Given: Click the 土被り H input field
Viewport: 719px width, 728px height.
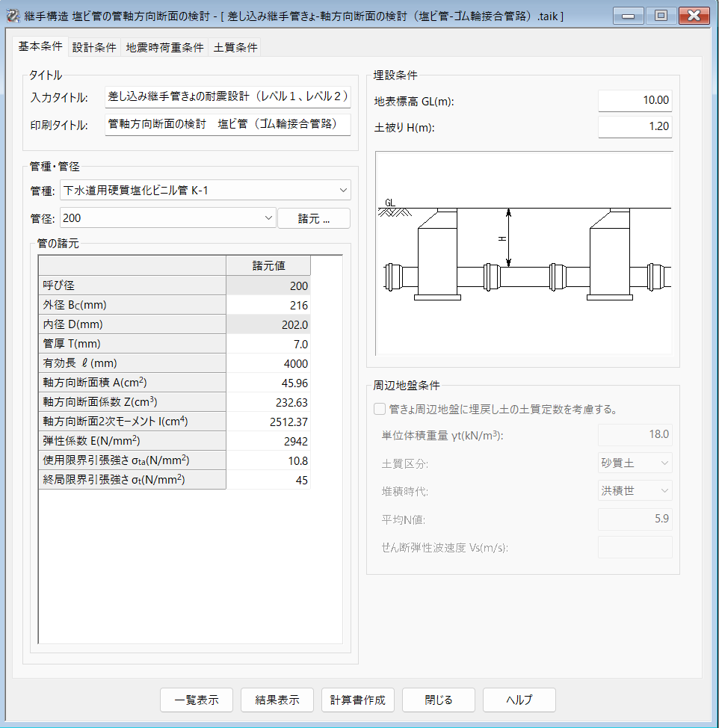Looking at the screenshot, I should (635, 126).
